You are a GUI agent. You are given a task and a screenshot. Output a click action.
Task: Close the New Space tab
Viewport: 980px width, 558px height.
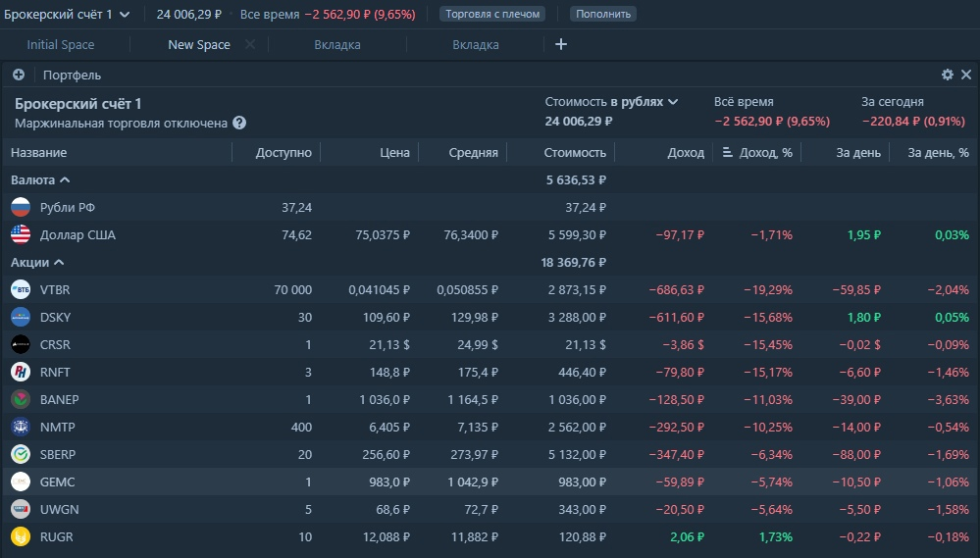[x=250, y=44]
